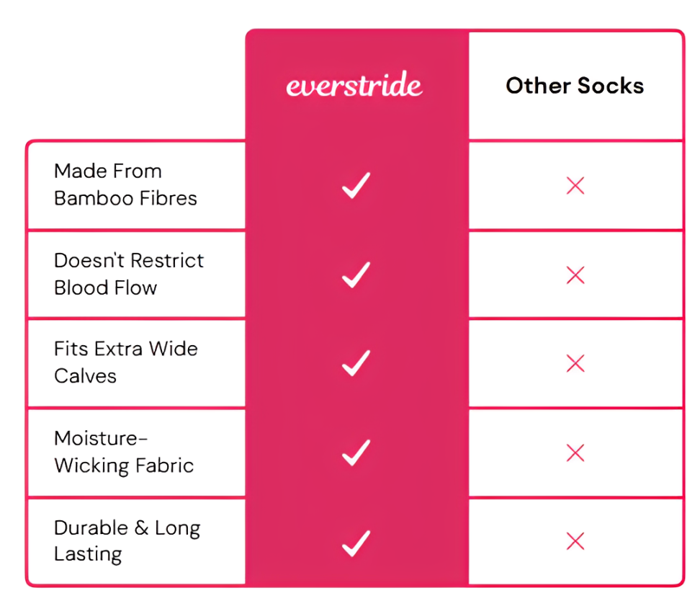Viewport: 700px width, 606px height.
Task: Click the word Calves in third row
Action: 85,376
